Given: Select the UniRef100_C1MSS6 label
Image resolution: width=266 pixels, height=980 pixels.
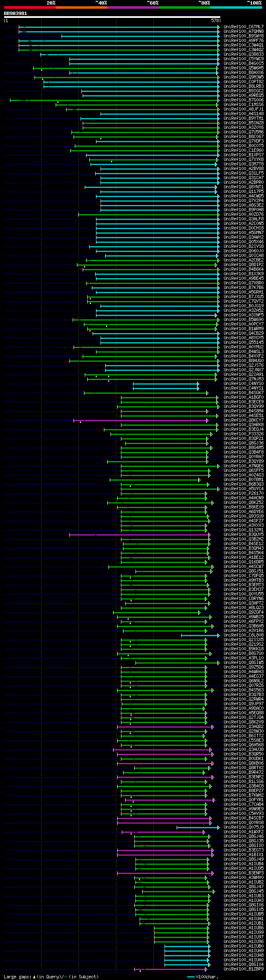Looking at the screenshot, I should pos(244,104).
